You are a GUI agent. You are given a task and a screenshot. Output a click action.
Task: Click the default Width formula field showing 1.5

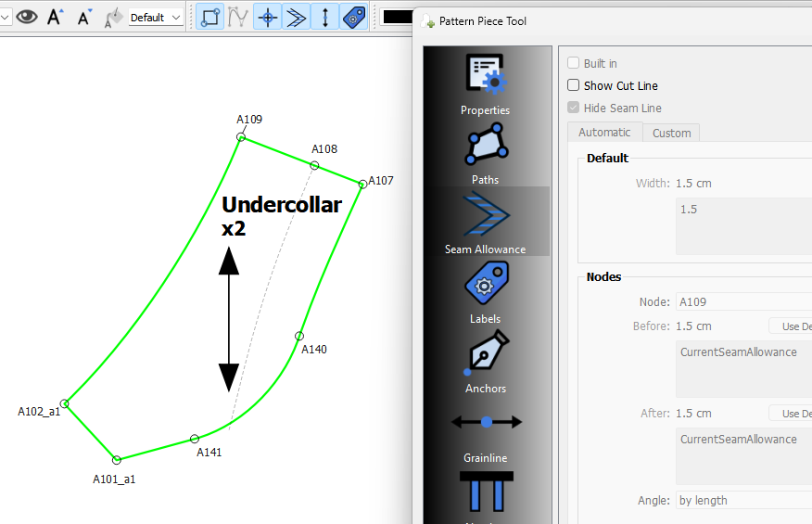pyautogui.click(x=743, y=226)
